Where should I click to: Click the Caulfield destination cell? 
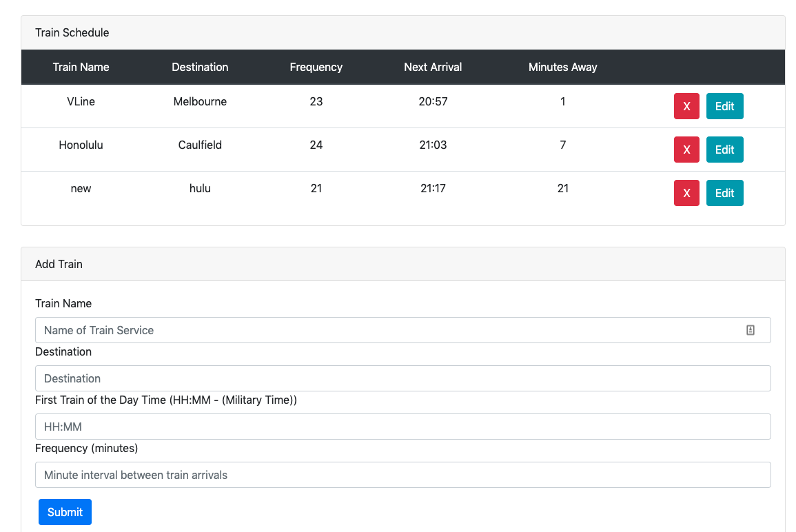pos(200,145)
